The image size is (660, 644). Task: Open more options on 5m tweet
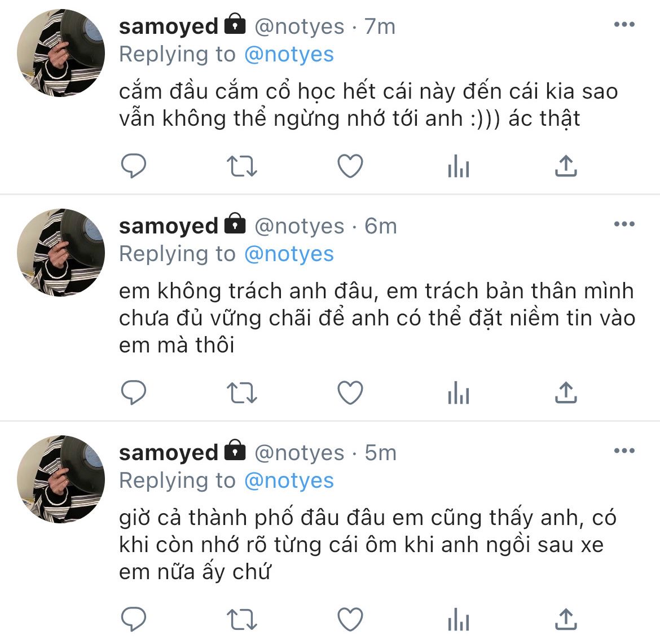pos(624,451)
